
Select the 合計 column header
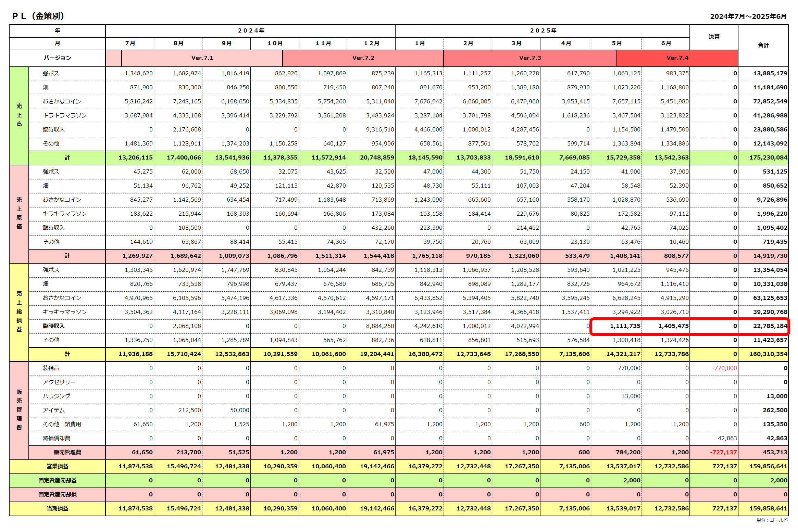coord(763,45)
